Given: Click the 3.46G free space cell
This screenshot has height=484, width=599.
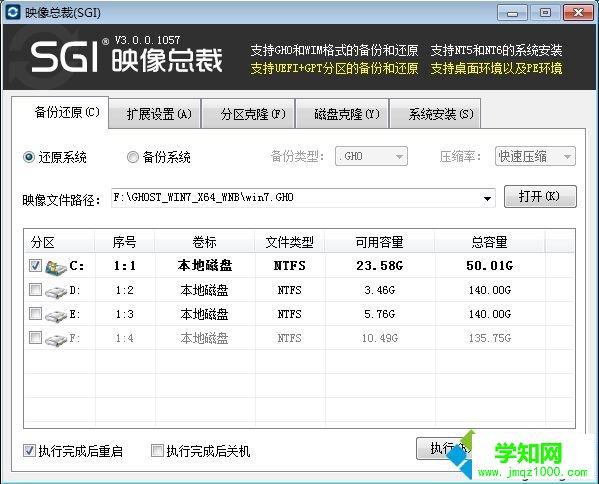Looking at the screenshot, I should pos(380,290).
